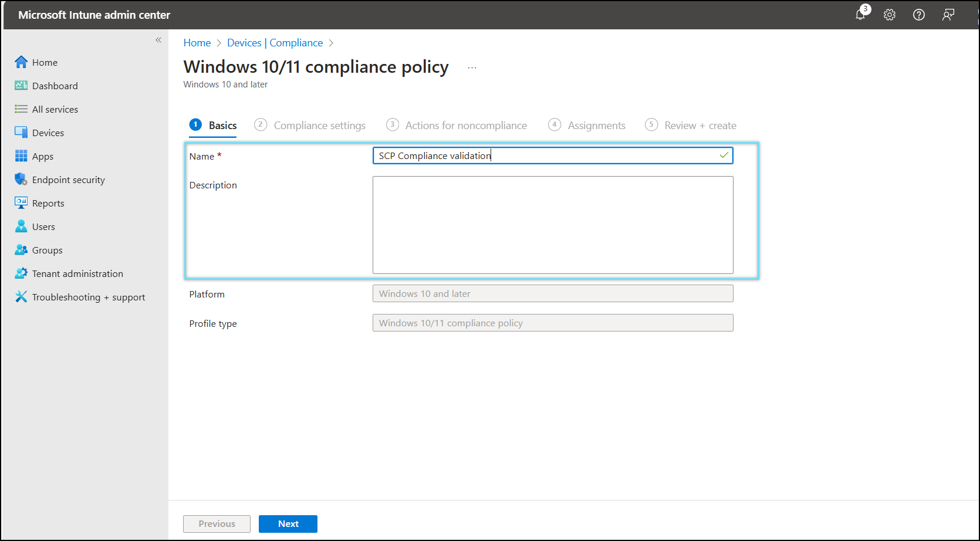980x541 pixels.
Task: Click the help question mark icon
Action: 919,15
